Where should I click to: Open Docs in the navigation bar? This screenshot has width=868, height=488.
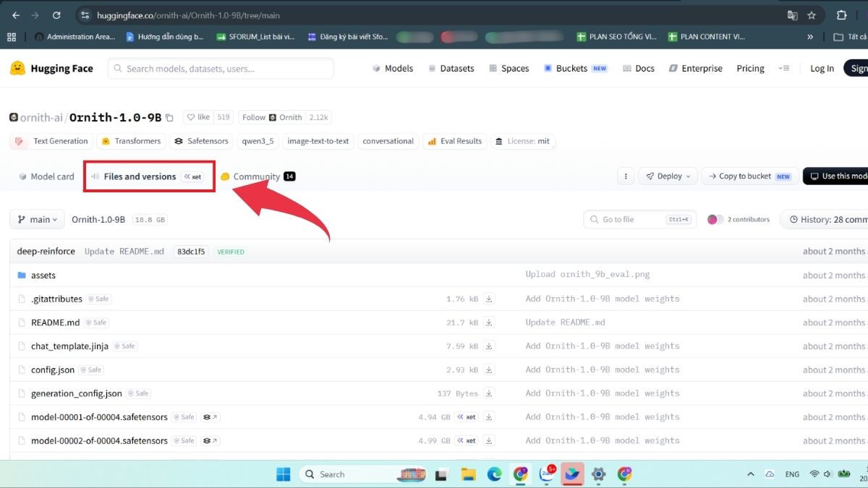click(x=639, y=69)
